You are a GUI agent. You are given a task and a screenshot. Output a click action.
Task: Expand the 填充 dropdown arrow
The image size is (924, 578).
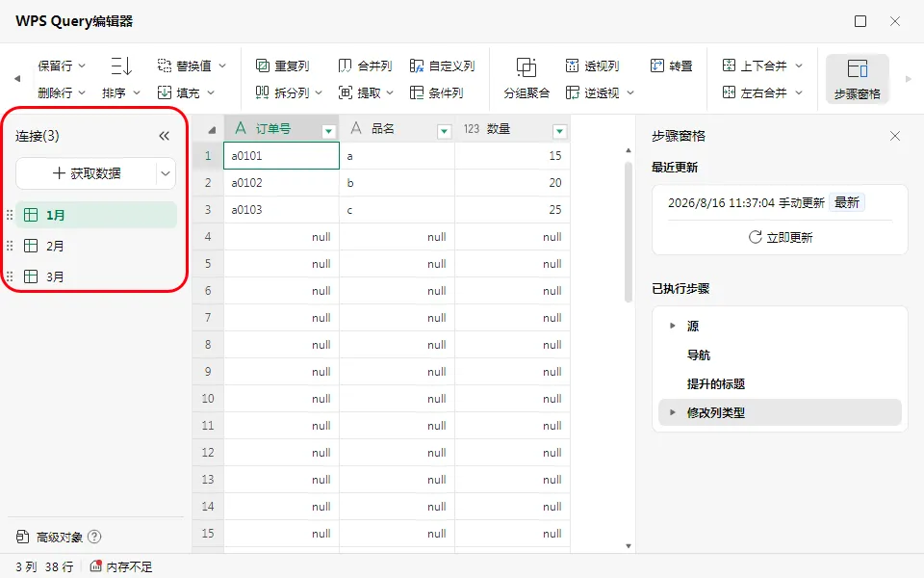pos(211,92)
